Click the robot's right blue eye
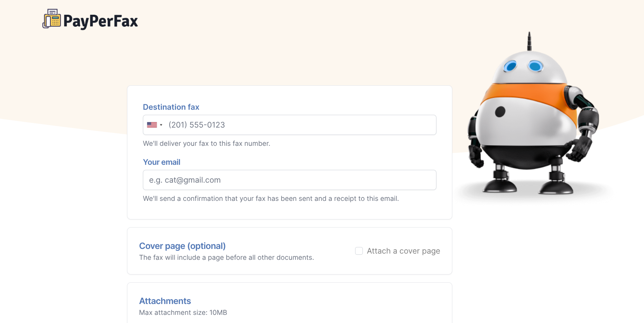This screenshot has width=644, height=323. 536,66
